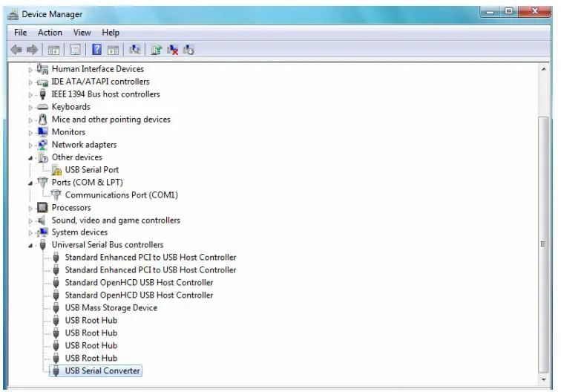Expand the System devices node arrow
Screen dimensions: 561x392
coord(30,233)
